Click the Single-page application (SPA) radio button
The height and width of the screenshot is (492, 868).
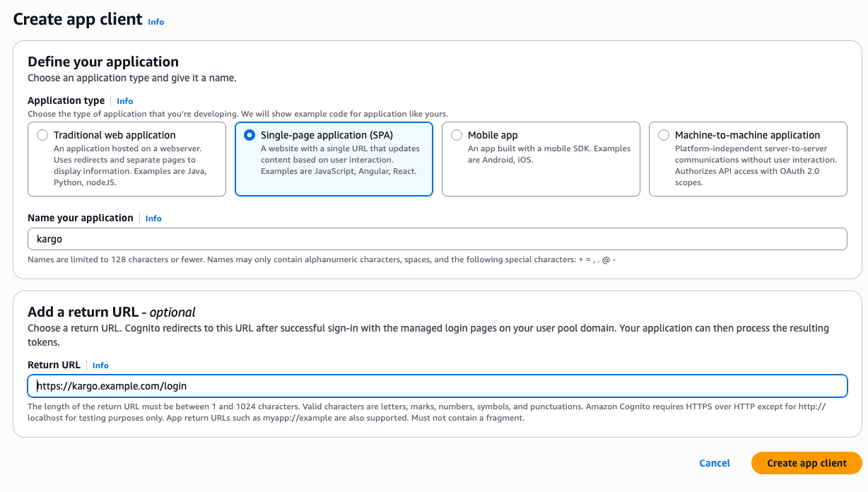[x=250, y=134]
